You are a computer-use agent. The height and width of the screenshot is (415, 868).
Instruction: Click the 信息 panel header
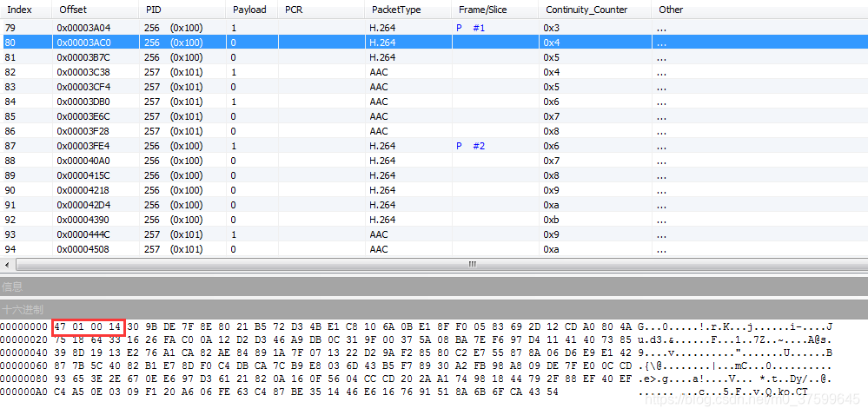pos(434,287)
